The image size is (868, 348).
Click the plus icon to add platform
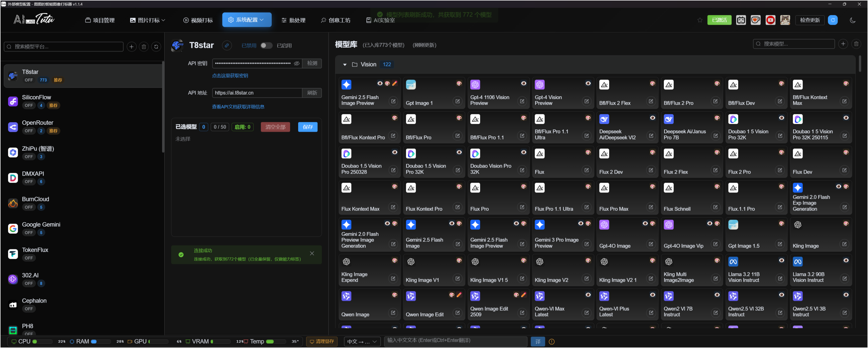click(131, 47)
